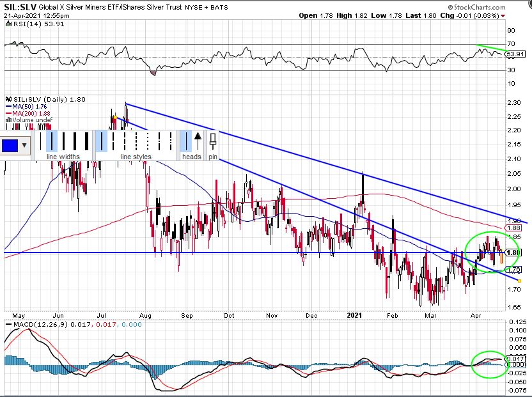Click the 2021 year label on the time axis
This screenshot has height=397, width=532.
[x=354, y=315]
